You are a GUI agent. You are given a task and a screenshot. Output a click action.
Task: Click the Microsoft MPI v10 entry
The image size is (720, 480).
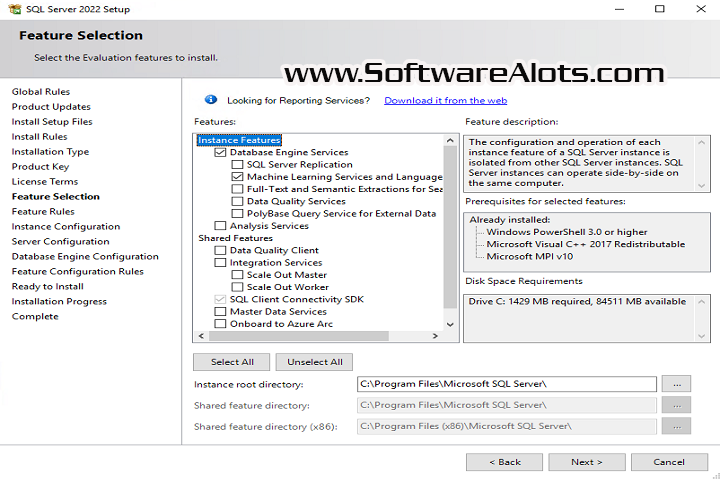(x=530, y=256)
